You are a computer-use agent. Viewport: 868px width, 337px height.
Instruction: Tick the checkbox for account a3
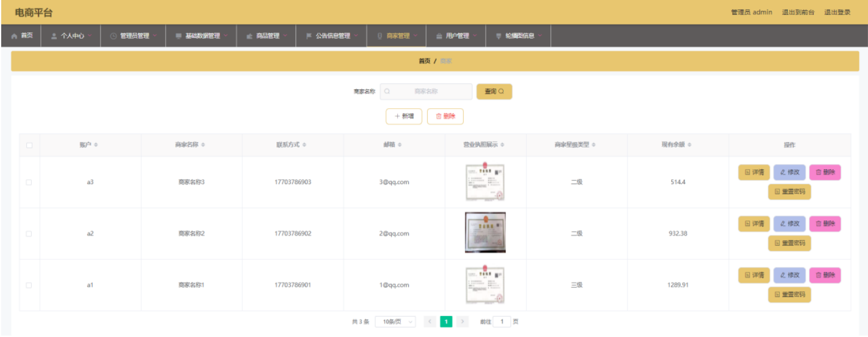29,182
